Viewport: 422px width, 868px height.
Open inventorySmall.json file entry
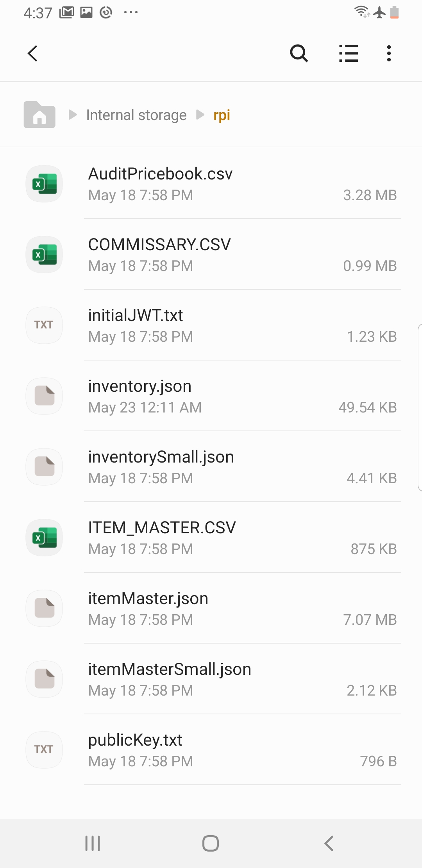[x=242, y=467]
